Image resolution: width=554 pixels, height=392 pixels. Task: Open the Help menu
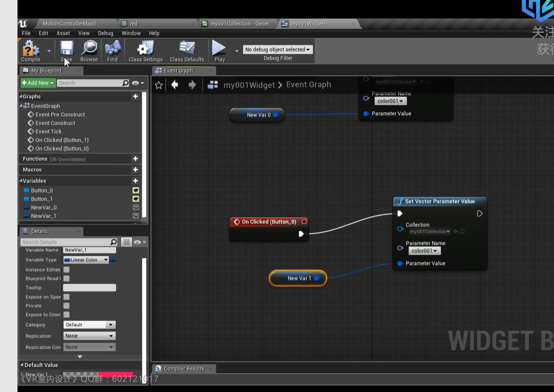coord(154,33)
